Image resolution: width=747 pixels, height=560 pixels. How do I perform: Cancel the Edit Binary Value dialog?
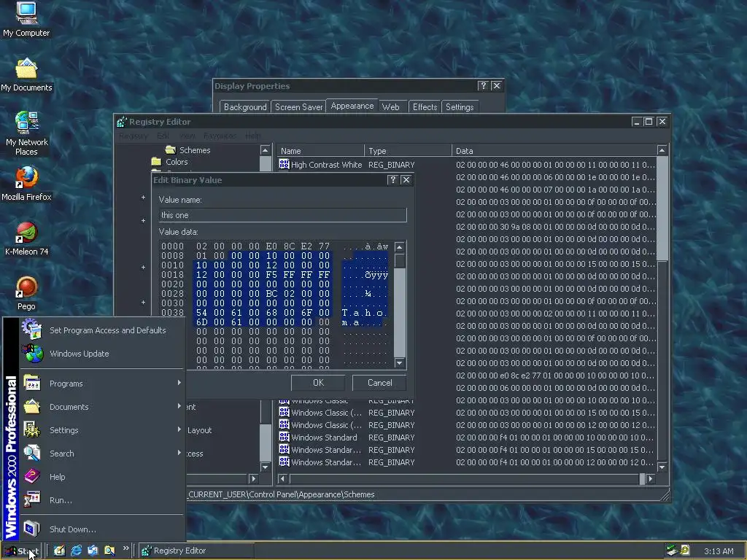(x=379, y=383)
